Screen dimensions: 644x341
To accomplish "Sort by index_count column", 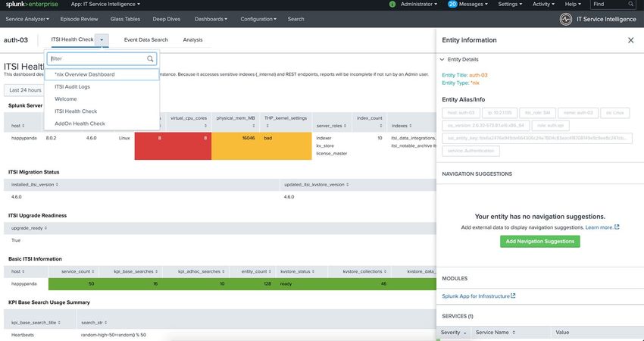I will pos(370,121).
